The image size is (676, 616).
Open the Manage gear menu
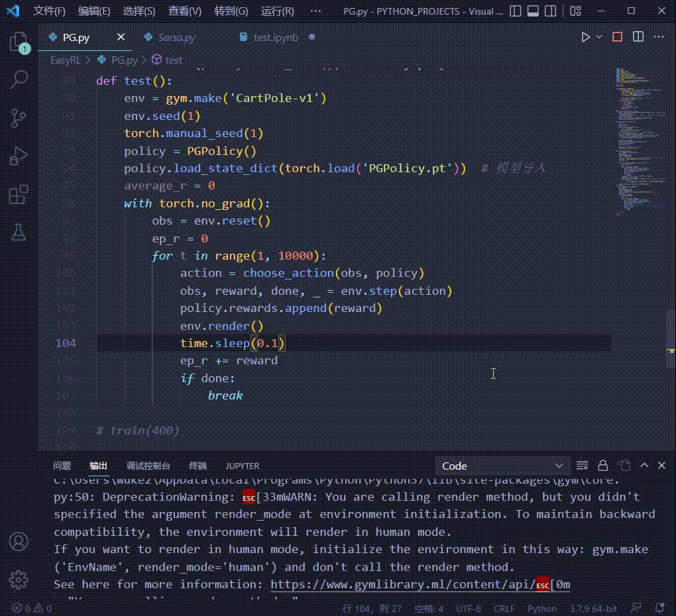[x=19, y=580]
